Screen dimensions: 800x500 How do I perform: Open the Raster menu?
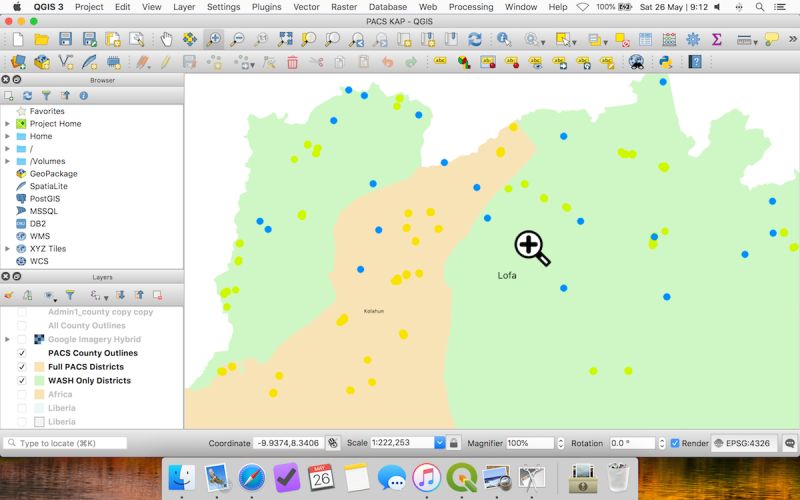coord(344,7)
